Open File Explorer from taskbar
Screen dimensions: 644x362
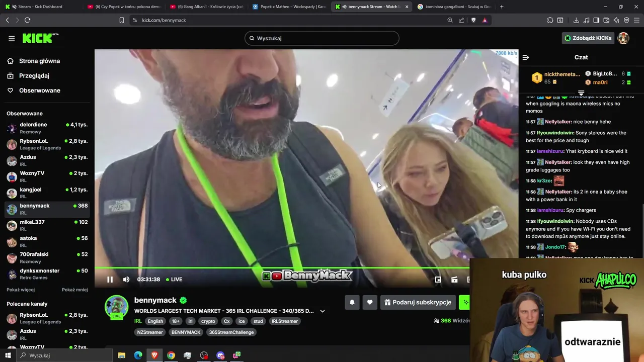121,355
